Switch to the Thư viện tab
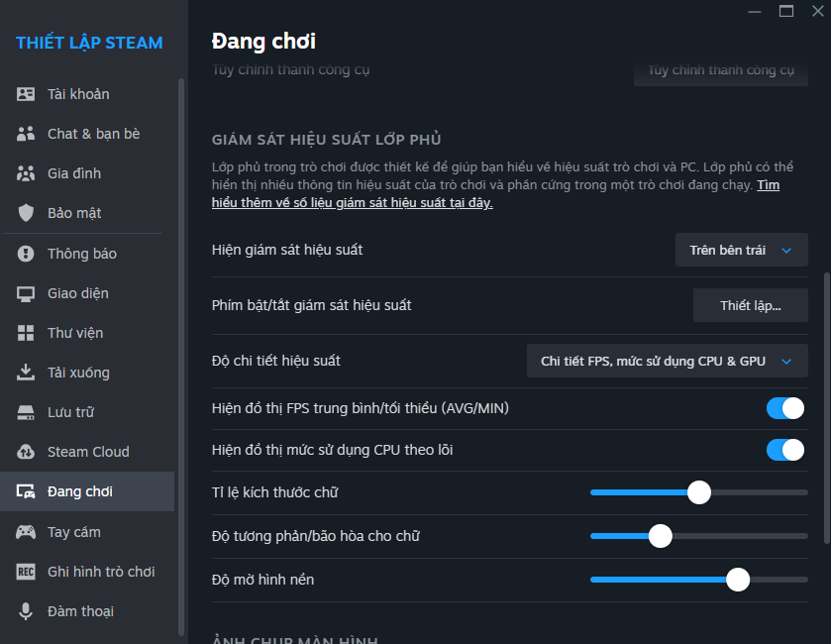This screenshot has width=831, height=644. coord(75,333)
